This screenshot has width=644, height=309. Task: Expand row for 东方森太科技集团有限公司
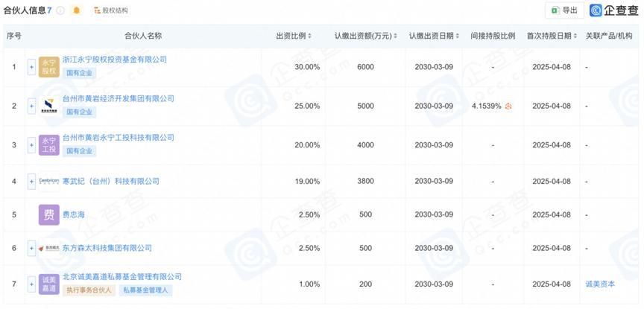point(31,248)
